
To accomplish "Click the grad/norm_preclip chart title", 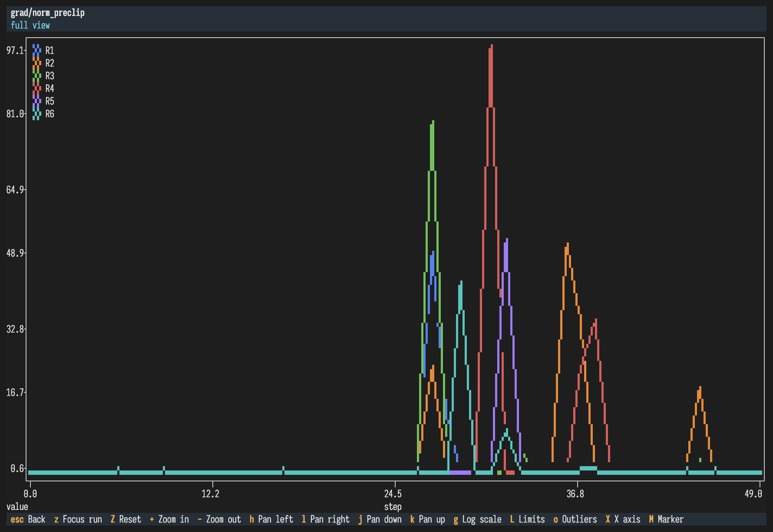I will point(47,13).
